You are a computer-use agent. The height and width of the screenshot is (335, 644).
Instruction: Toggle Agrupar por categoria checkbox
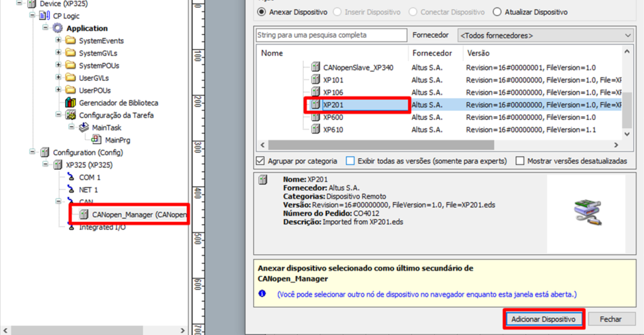pyautogui.click(x=260, y=161)
